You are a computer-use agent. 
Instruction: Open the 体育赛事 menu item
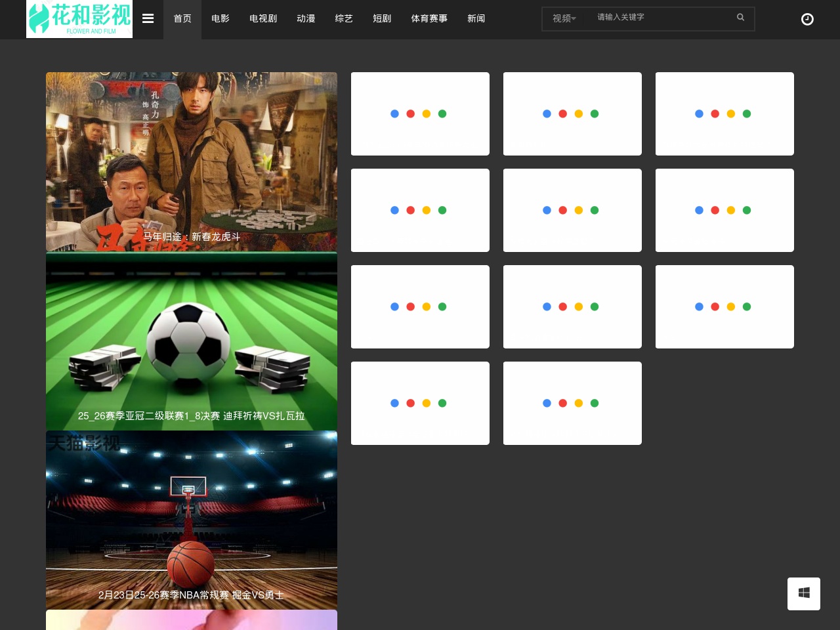tap(429, 19)
